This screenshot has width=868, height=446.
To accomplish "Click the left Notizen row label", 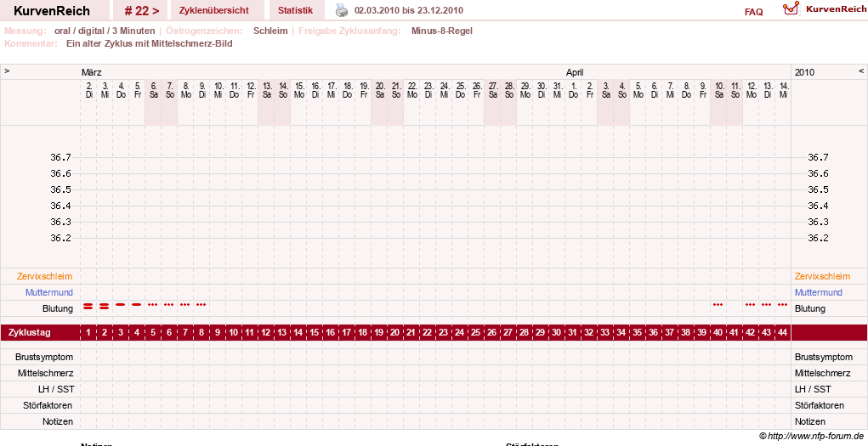I will (58, 421).
